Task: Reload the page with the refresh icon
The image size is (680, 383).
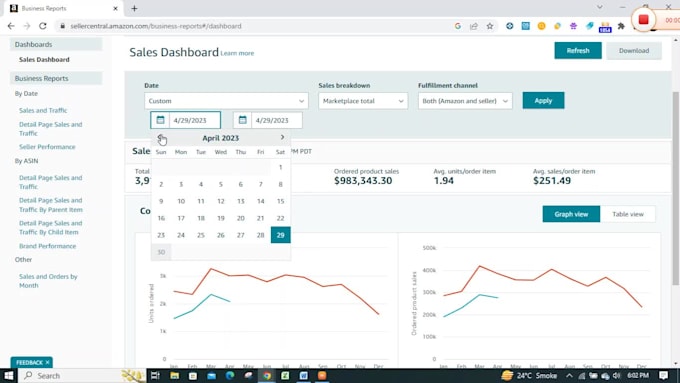Action: 42,26
